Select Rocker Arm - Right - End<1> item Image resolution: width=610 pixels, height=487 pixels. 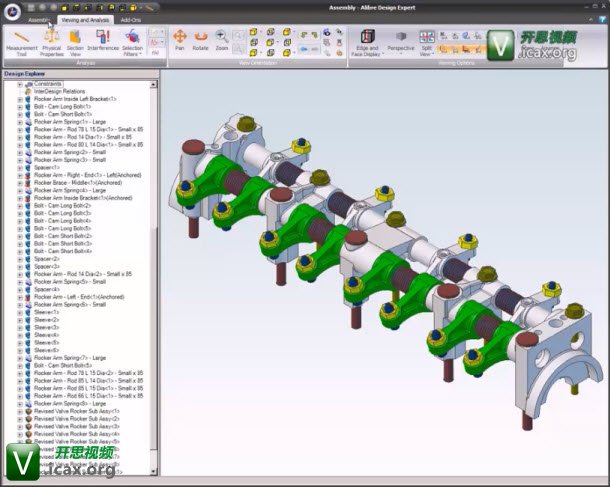click(x=88, y=175)
